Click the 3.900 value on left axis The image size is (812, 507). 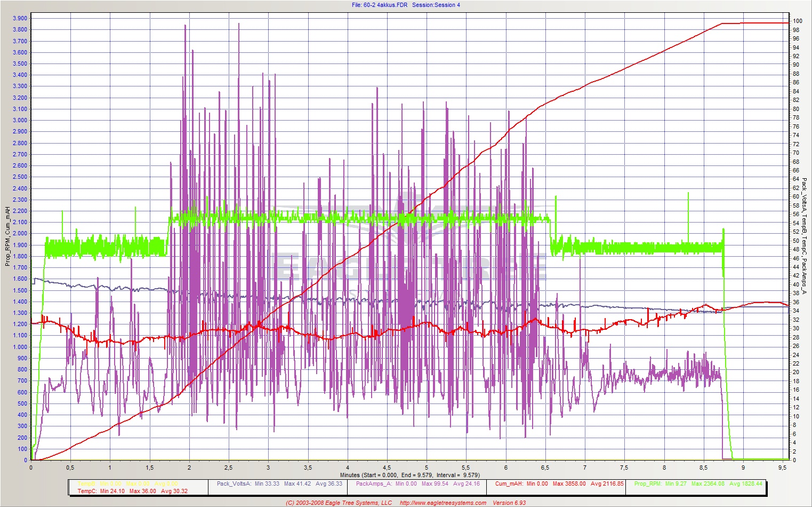coord(20,18)
